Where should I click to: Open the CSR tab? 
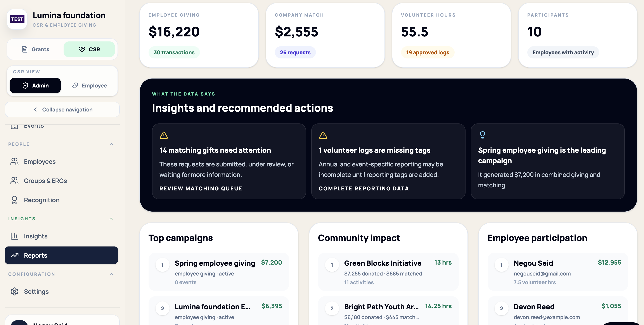(x=89, y=50)
